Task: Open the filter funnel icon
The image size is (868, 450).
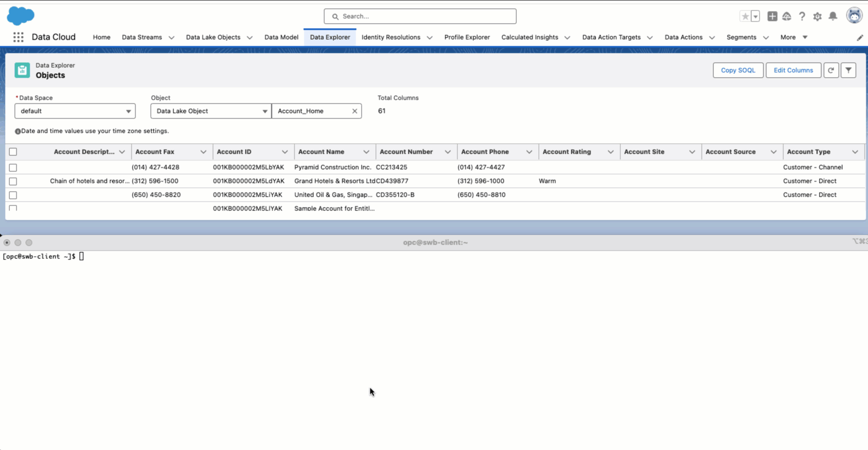Action: coord(849,70)
